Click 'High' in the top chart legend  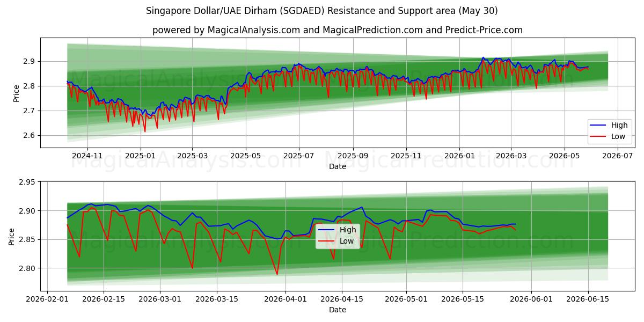point(619,125)
